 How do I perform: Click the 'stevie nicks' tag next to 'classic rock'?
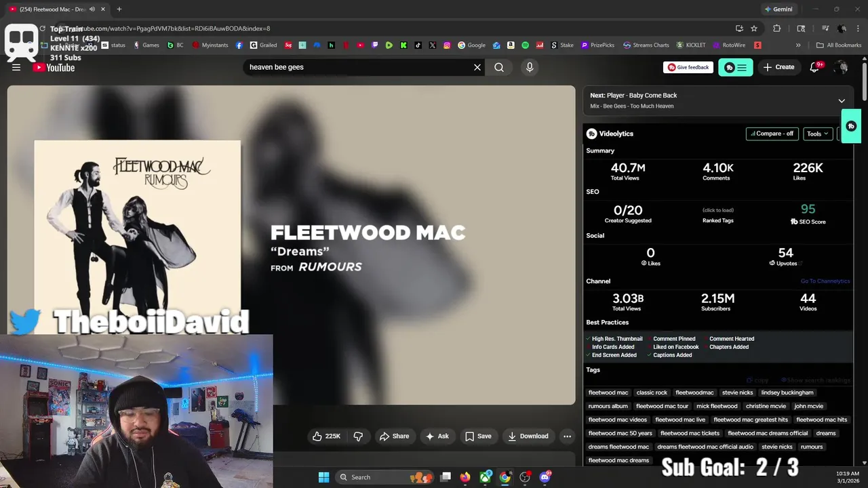click(737, 392)
